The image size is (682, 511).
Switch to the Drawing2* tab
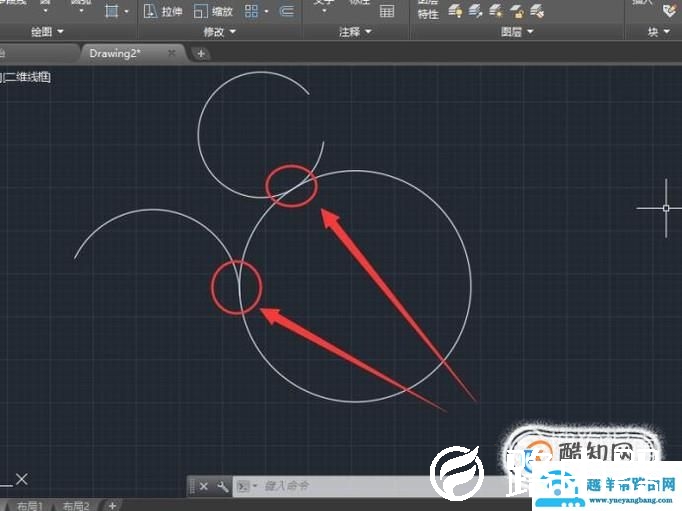click(x=117, y=52)
